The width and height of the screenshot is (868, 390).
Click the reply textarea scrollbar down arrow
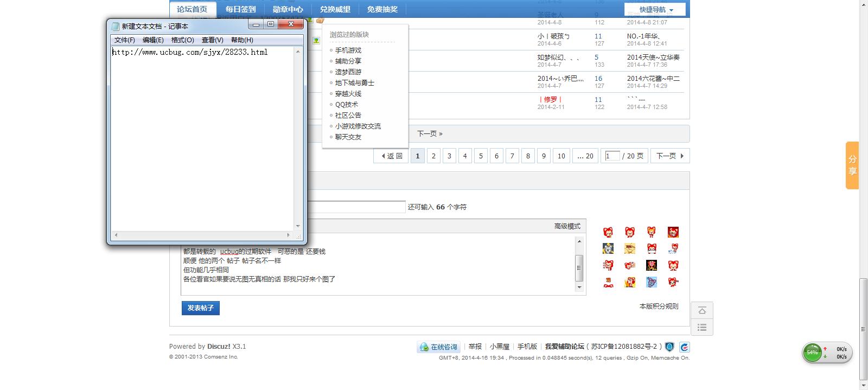click(579, 287)
